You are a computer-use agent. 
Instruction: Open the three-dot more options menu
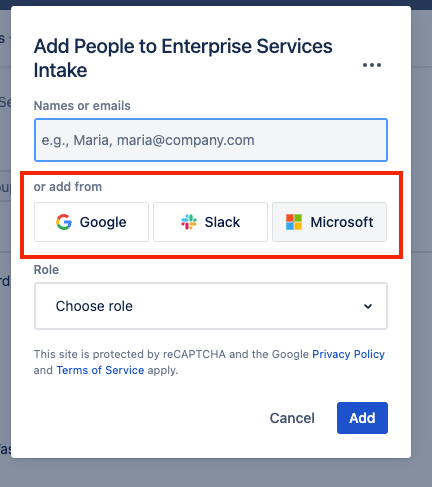pos(372,65)
